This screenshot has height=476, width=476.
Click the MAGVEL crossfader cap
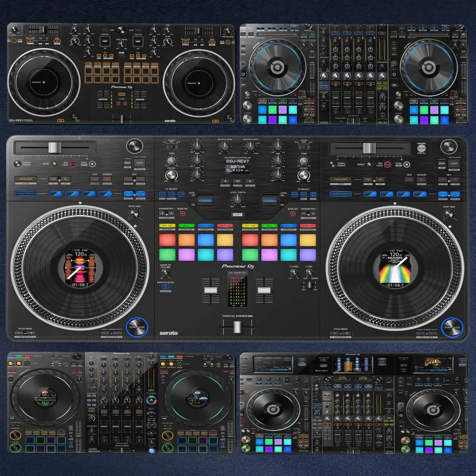coord(238,327)
